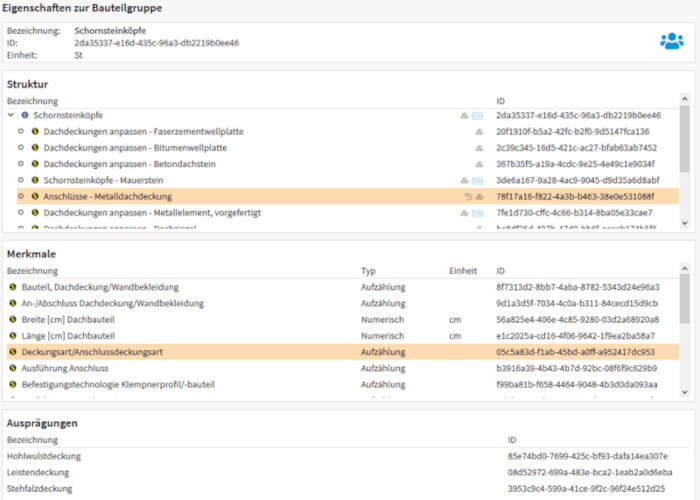Click yellow icon beside Ausführung Anschluss

13,368
